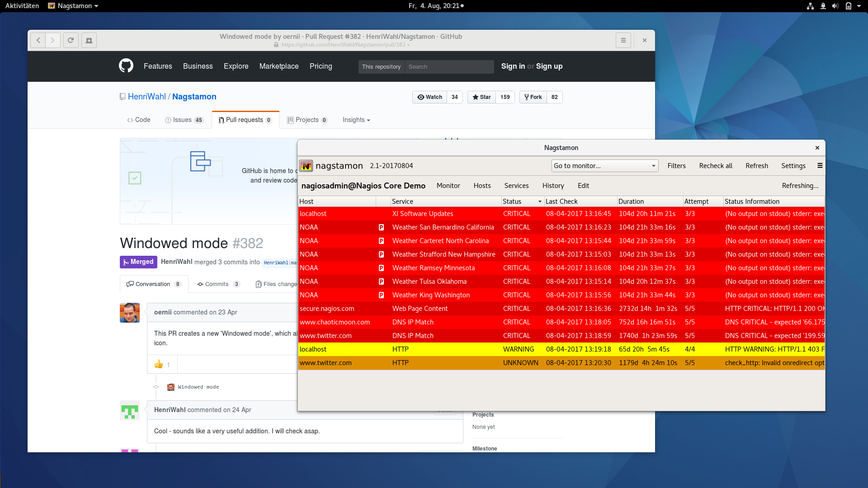Click the passive check icon for Weather Tulsa Oklahoma
The width and height of the screenshot is (868, 488).
(x=381, y=282)
